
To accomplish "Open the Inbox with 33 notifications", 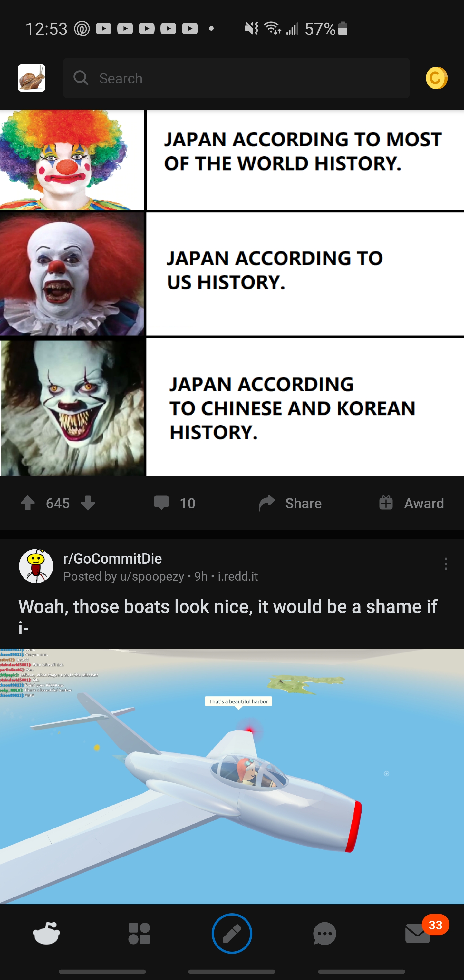I will coord(418,933).
